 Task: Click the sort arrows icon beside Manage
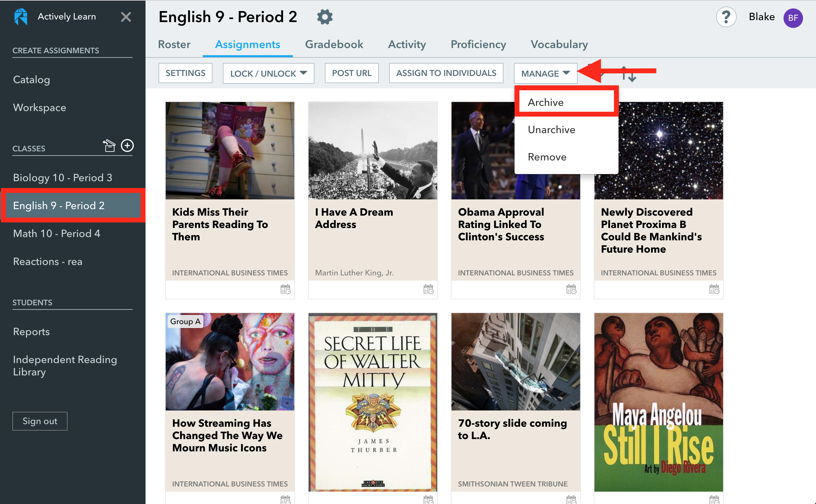629,74
